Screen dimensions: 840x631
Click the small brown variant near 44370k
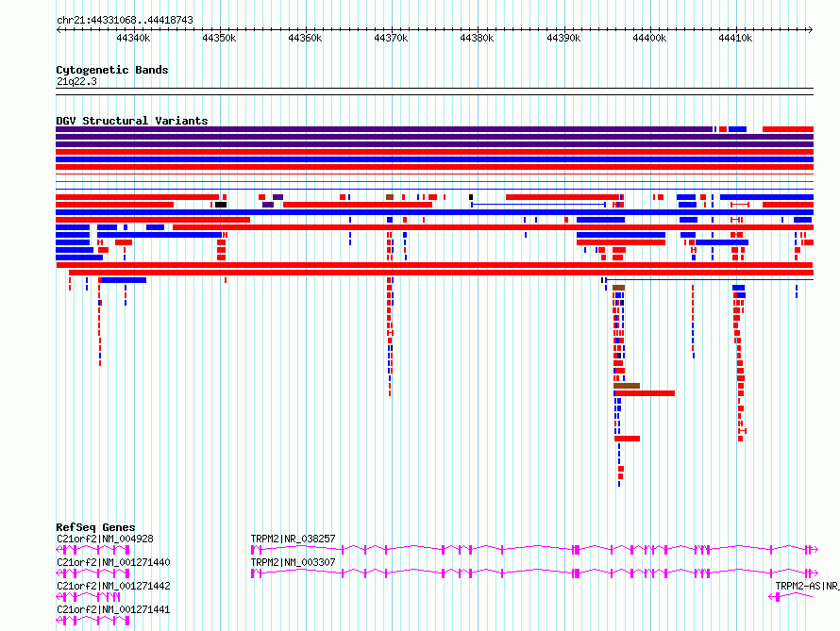click(x=390, y=197)
